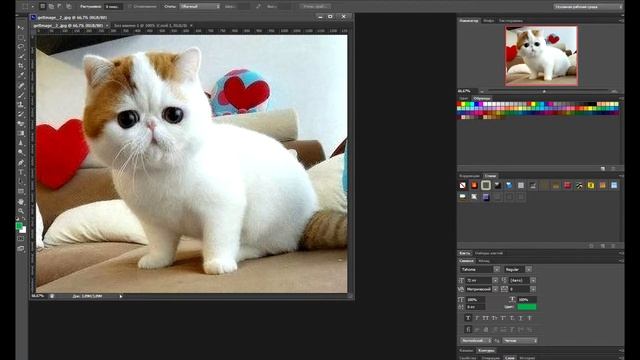Screen dimensions: 640x360
Task: Select the Hand tool
Action: click(x=21, y=202)
